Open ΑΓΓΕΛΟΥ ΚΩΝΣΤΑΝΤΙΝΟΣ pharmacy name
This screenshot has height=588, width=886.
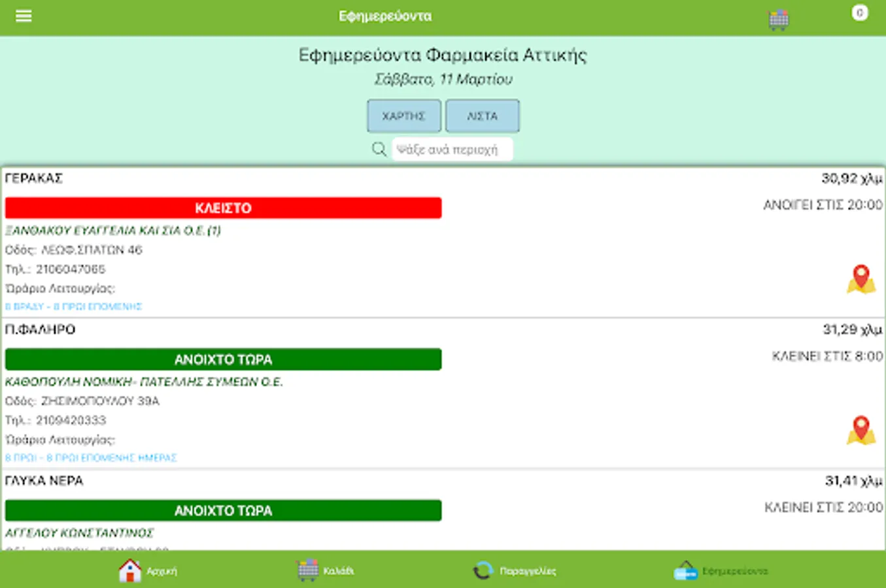click(x=79, y=532)
